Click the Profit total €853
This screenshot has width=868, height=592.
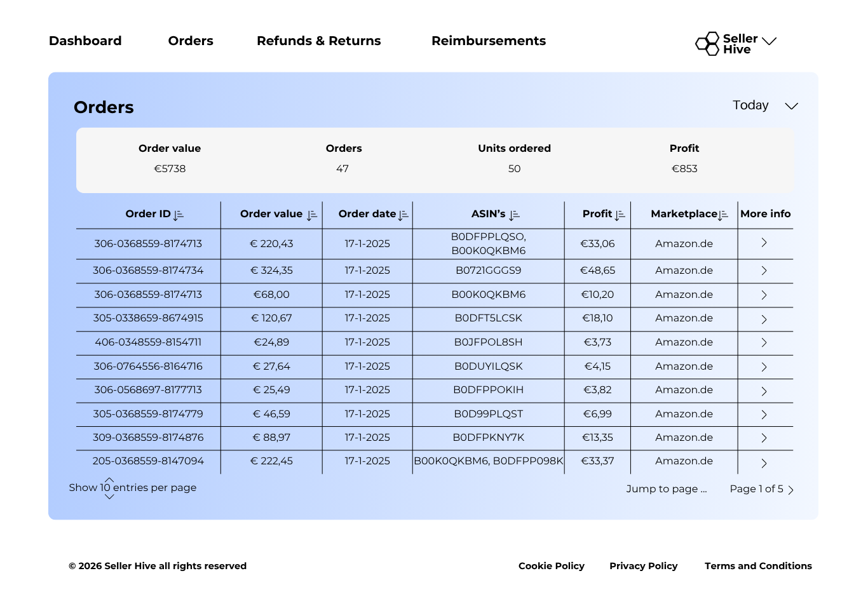(x=684, y=169)
